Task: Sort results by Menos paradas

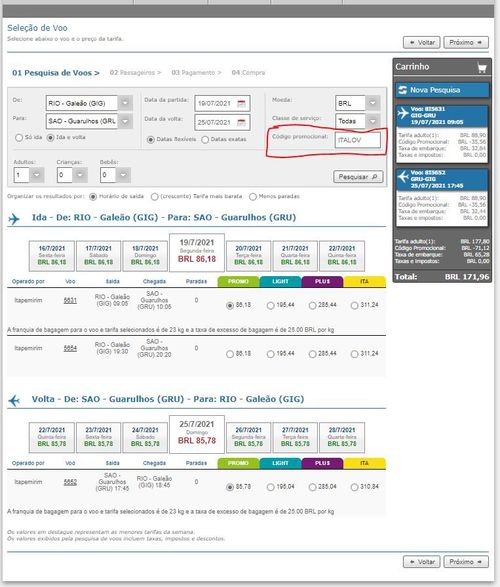Action: coord(253,197)
